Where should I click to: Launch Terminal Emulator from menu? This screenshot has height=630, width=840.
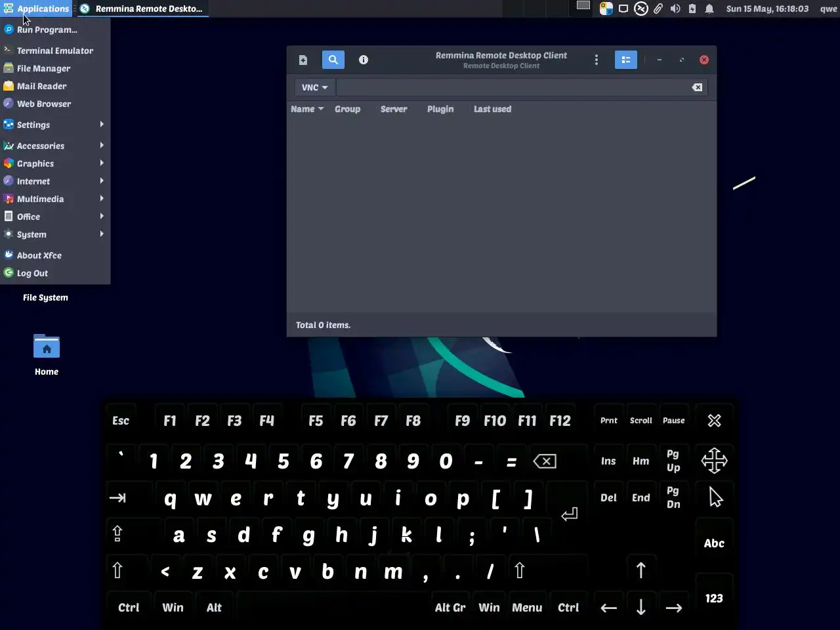pos(55,51)
